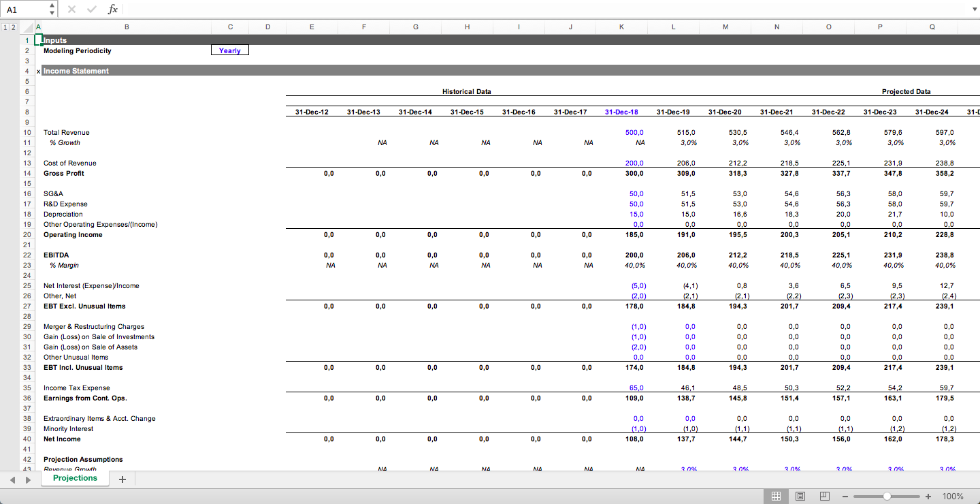Adjust the zoom slider handle
Screen dimensions: 980x504
[886, 497]
